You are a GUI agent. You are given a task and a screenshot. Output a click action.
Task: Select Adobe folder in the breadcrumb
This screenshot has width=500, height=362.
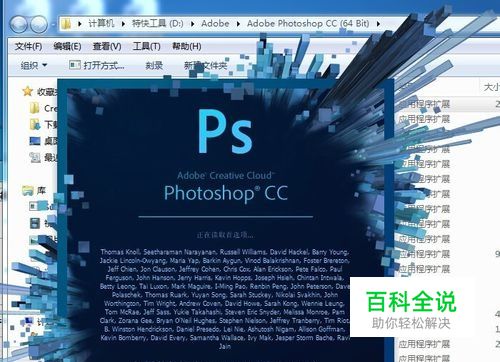pyautogui.click(x=215, y=23)
